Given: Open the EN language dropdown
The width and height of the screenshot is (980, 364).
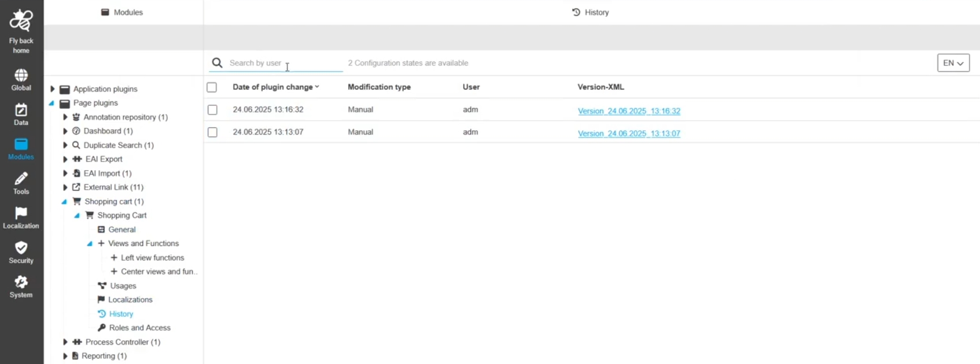Looking at the screenshot, I should click(953, 63).
